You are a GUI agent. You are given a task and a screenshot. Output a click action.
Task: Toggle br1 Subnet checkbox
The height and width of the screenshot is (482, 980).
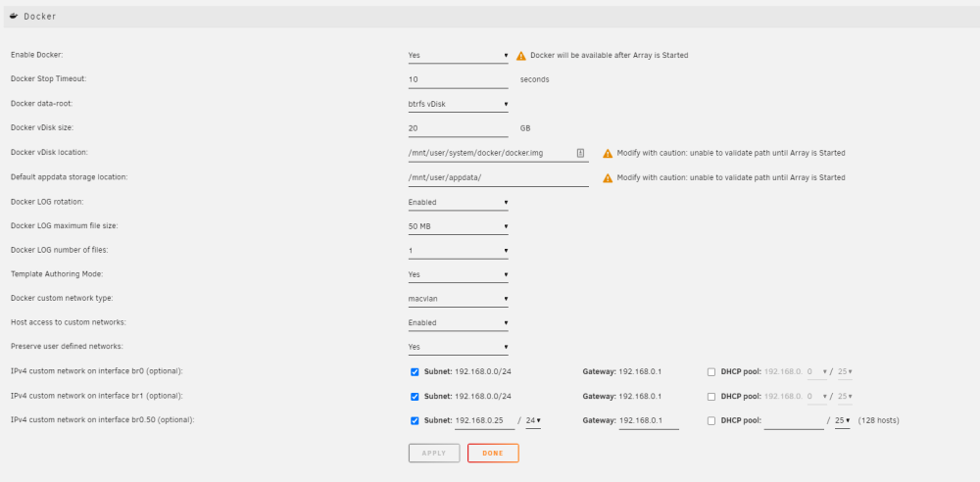tap(415, 397)
